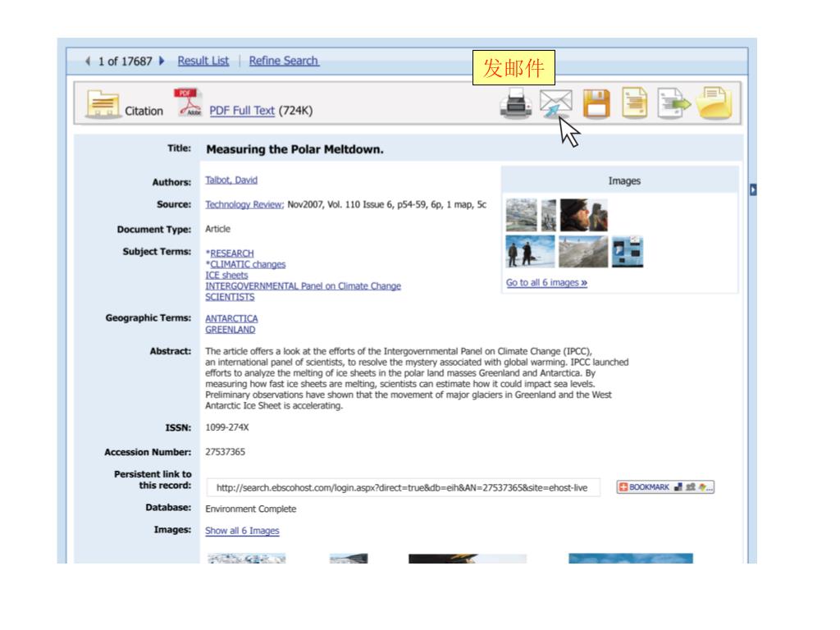Select subject term SCIENTISTS
The width and height of the screenshot is (840, 630).
230,297
